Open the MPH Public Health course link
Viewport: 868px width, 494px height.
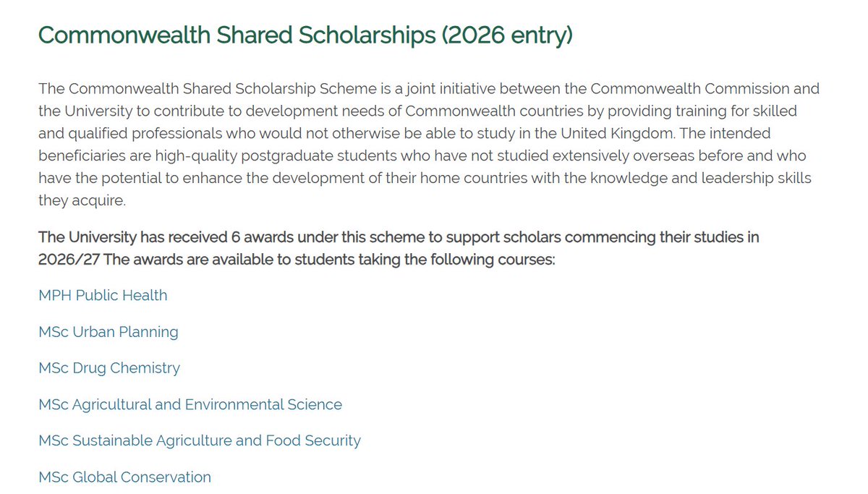(103, 295)
